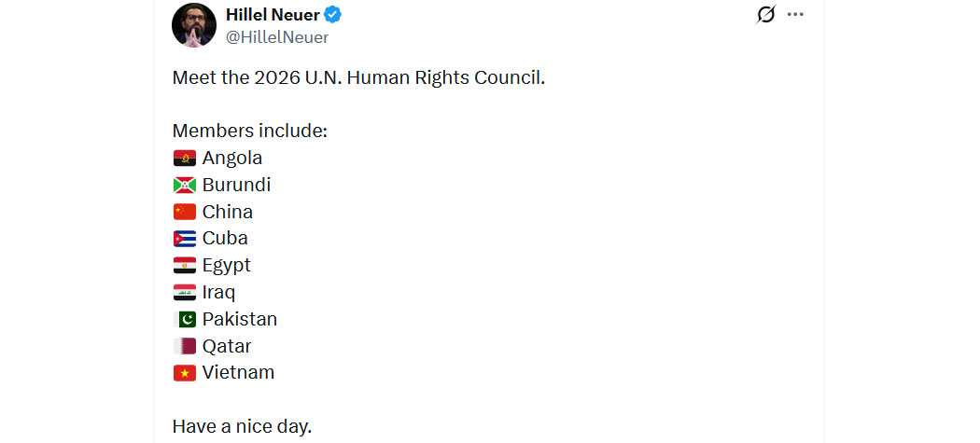The image size is (980, 443).
Task: Click the China flag emoji
Action: pyautogui.click(x=185, y=212)
